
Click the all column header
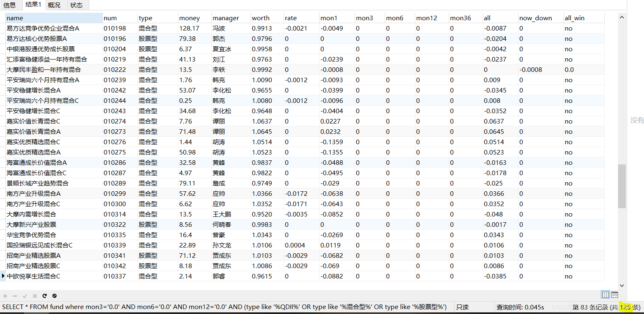point(500,18)
